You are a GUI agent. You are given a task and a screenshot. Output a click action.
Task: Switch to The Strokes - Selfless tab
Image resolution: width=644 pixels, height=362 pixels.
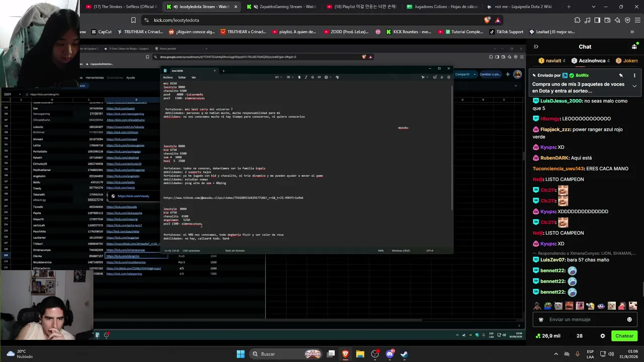(121, 7)
